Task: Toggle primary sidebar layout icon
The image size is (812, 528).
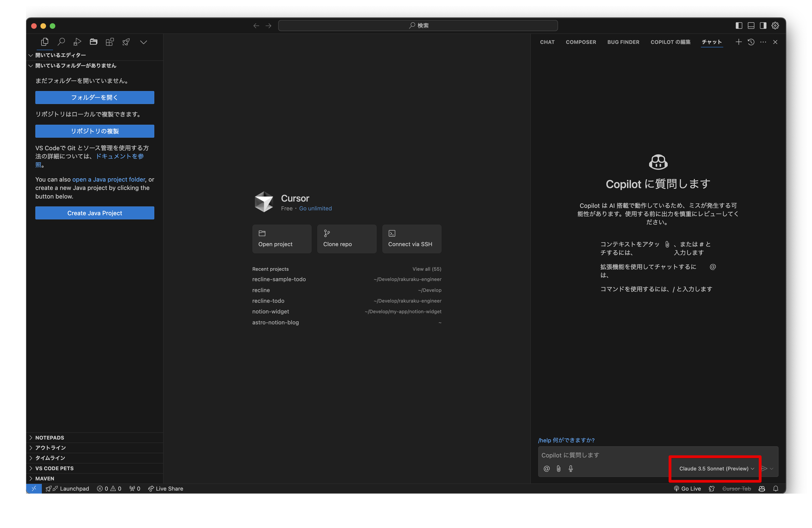Action: [x=739, y=26]
